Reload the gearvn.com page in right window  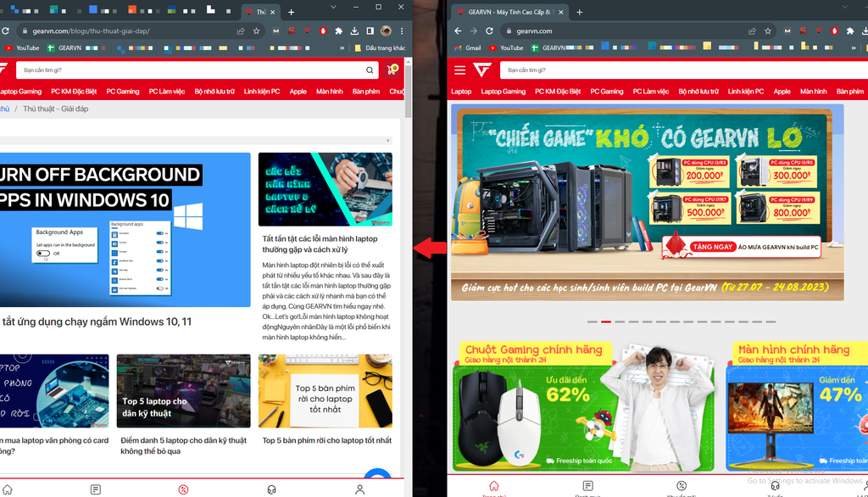coord(489,31)
